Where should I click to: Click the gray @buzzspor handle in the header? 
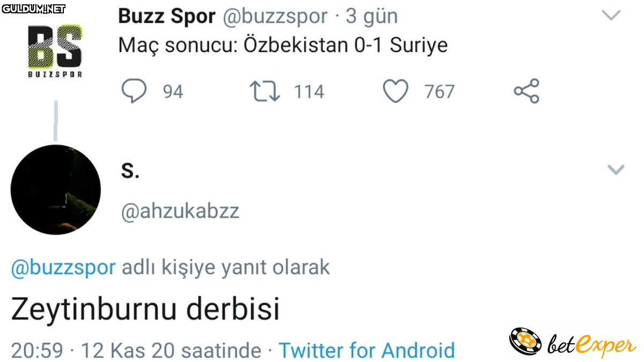pyautogui.click(x=274, y=17)
